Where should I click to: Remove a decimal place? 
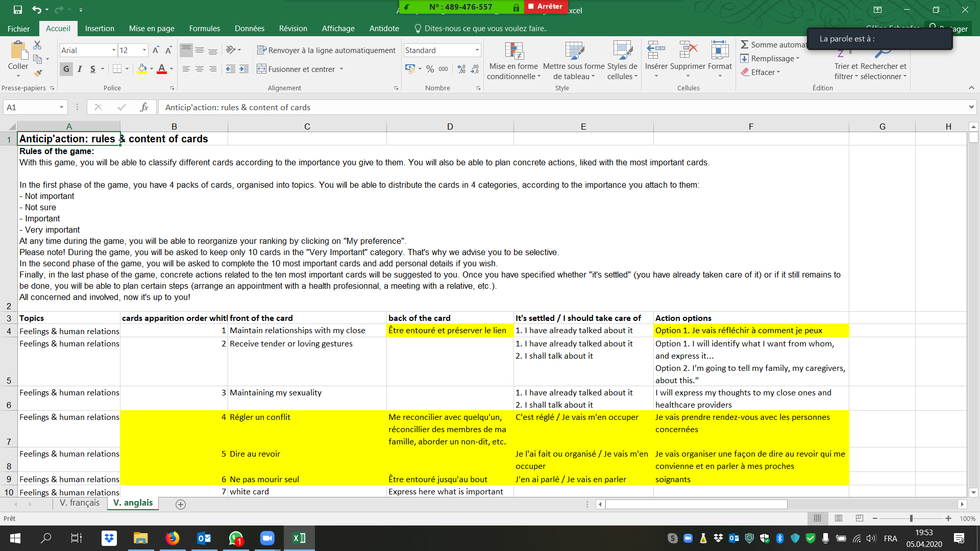pos(475,69)
